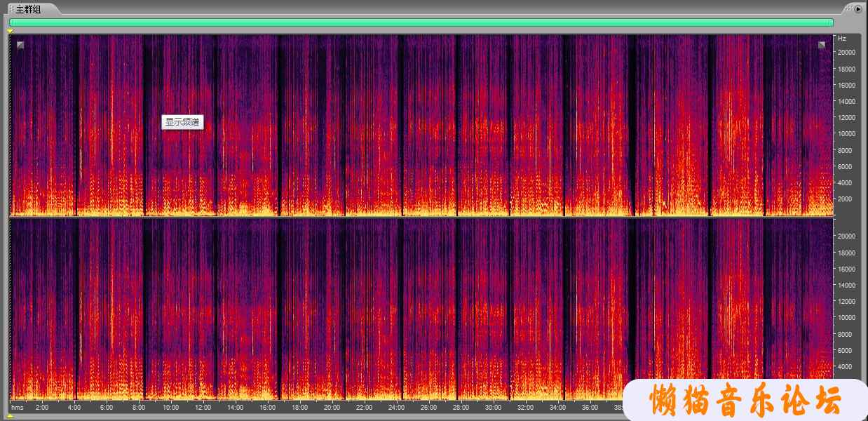Image resolution: width=868 pixels, height=421 pixels.
Task: Click the yellow playhead marker below the ruler
Action: [10, 416]
